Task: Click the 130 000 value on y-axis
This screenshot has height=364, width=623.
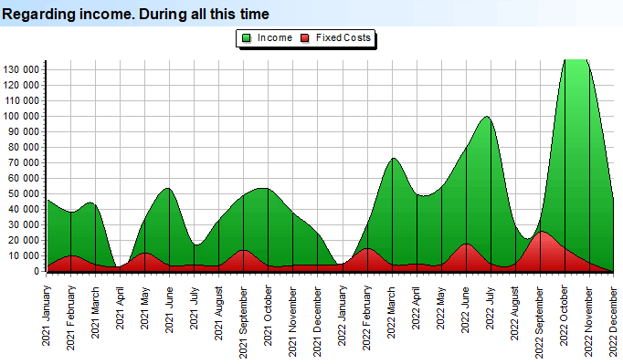Action: 21,70
